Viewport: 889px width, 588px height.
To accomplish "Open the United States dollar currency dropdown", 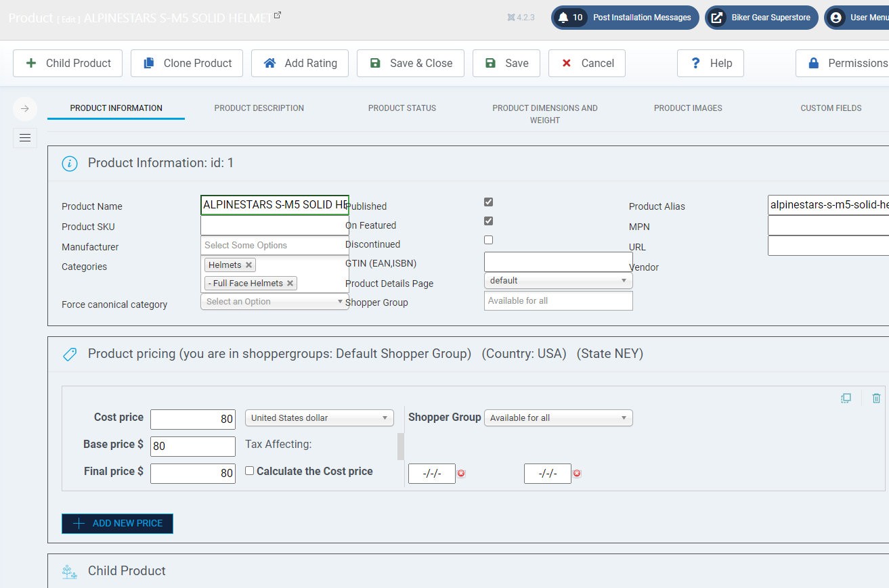I will pyautogui.click(x=319, y=418).
